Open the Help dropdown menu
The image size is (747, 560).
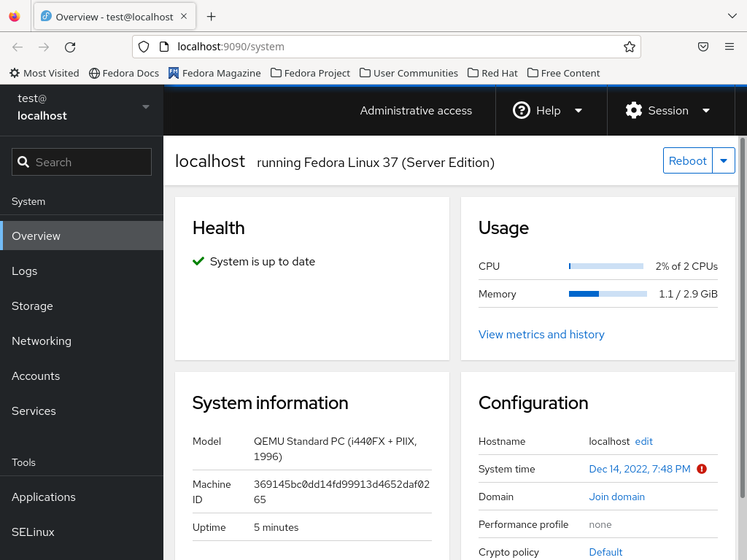(551, 111)
